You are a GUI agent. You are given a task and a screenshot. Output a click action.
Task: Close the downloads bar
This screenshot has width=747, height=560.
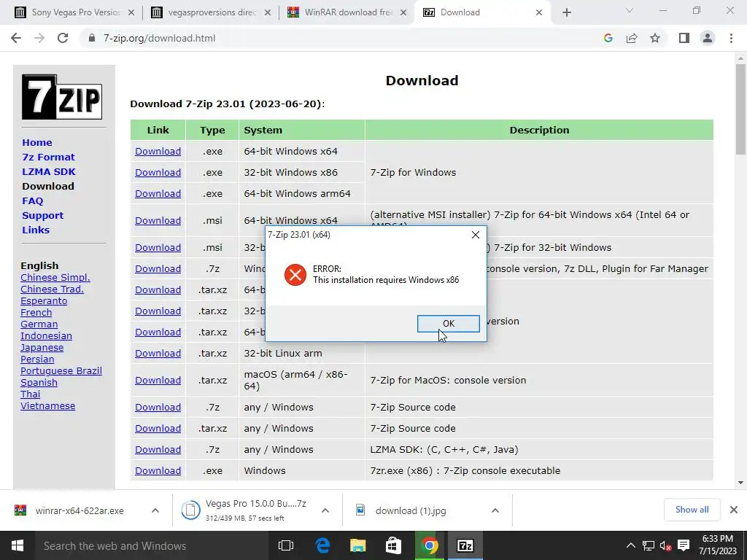click(x=734, y=510)
